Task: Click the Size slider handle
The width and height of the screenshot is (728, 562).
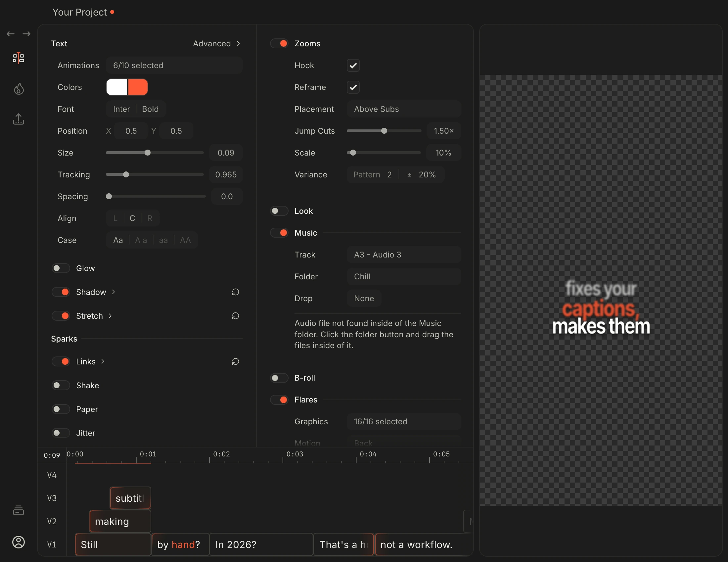Action: (148, 153)
